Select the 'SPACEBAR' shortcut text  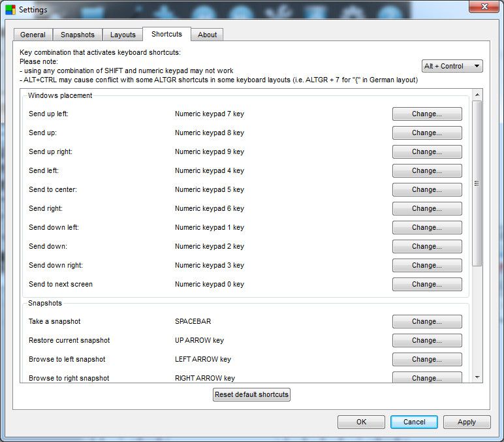[x=193, y=321]
